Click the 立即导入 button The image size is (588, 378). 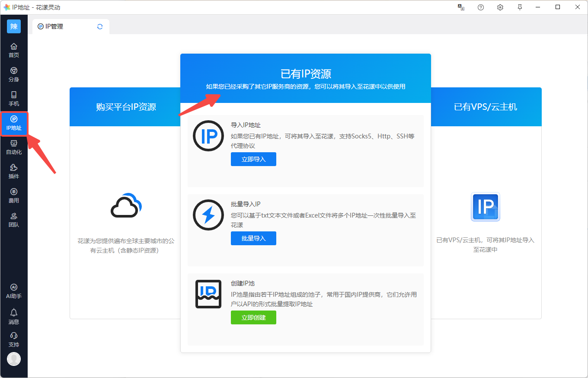(253, 159)
